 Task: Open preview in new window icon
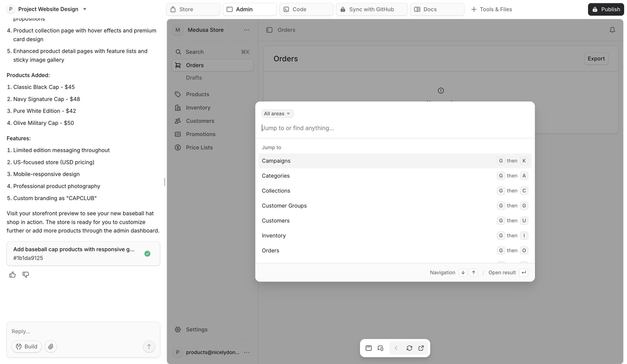(421, 348)
